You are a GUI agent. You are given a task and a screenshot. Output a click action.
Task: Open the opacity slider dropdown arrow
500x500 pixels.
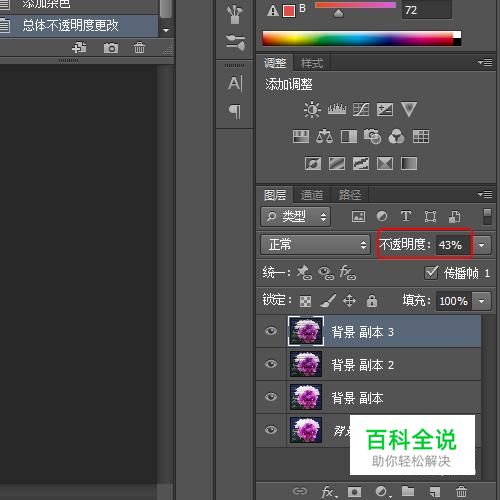482,245
